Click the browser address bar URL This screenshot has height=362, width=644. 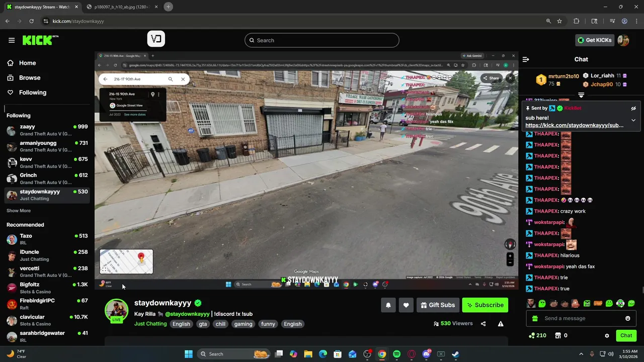click(x=78, y=21)
